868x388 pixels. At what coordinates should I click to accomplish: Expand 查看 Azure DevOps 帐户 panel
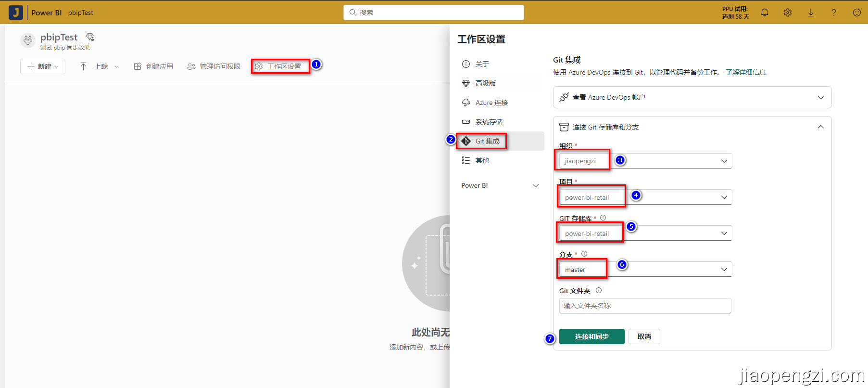pos(692,97)
